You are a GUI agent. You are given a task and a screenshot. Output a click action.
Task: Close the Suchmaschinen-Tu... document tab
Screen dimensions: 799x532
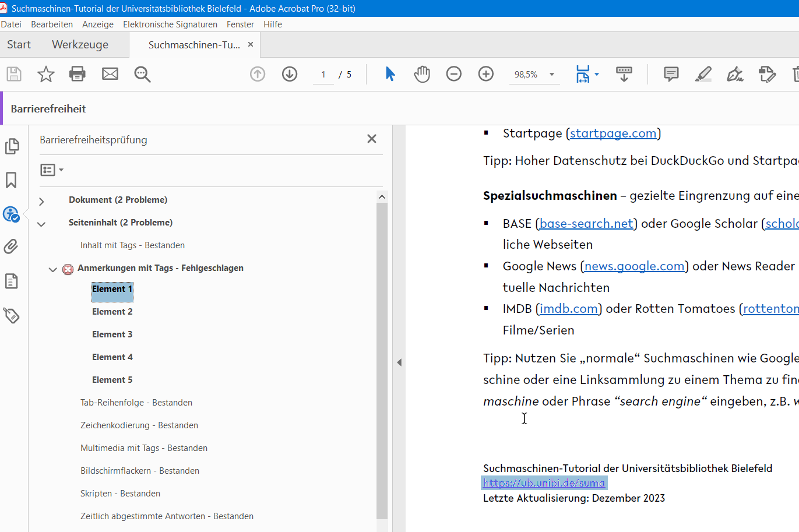251,44
